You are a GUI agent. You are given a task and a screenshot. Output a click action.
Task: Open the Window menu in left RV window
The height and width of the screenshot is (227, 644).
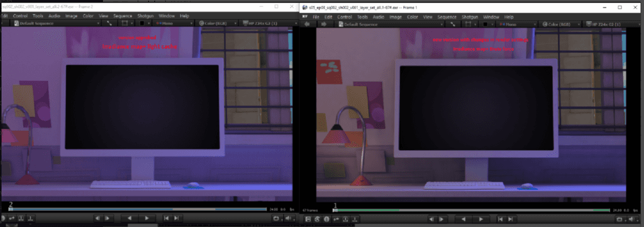point(167,16)
